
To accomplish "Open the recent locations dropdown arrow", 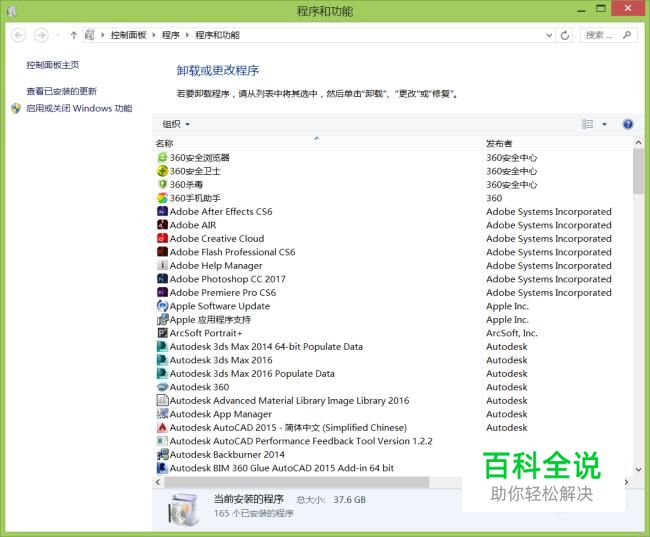I will coord(58,35).
